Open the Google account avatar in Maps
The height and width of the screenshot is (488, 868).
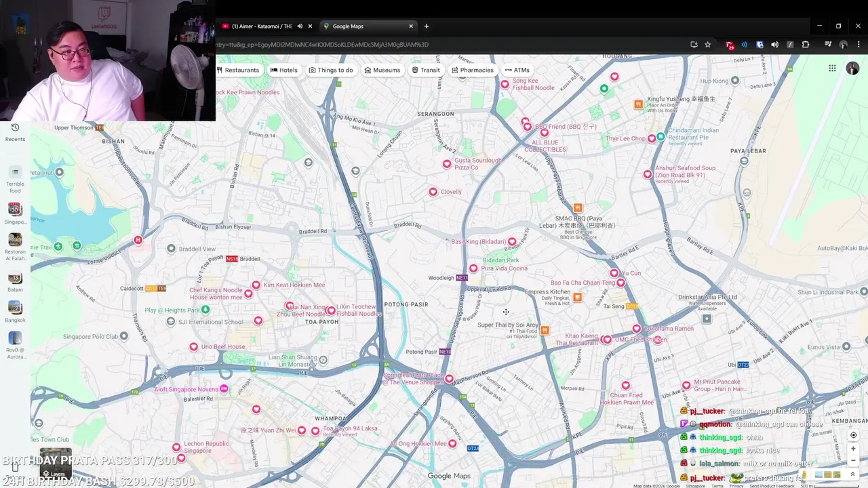tap(852, 68)
